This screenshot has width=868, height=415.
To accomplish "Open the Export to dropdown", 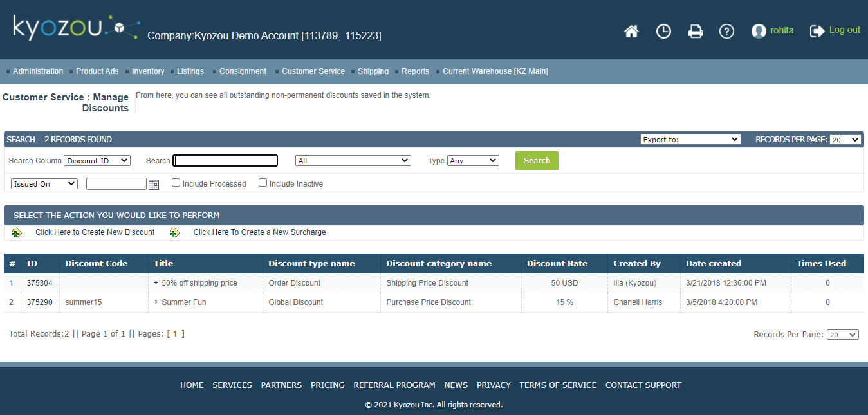I will pyautogui.click(x=691, y=140).
